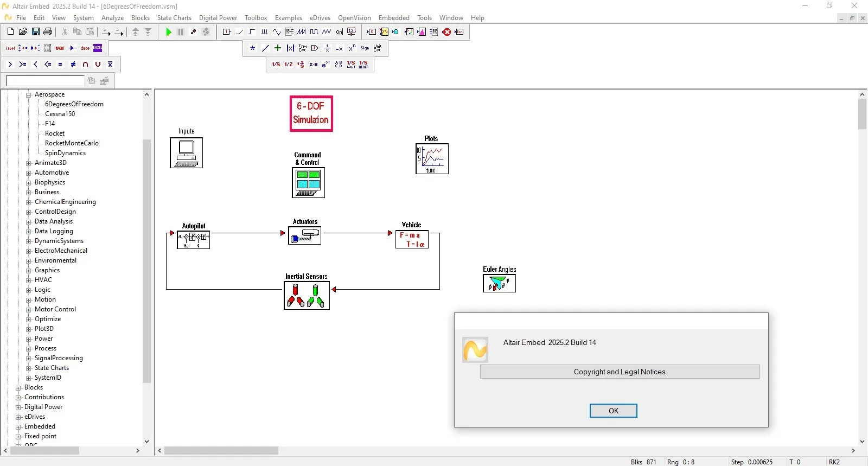
Task: Click the diagram's vertical scrollbar thumb
Action: 863,114
